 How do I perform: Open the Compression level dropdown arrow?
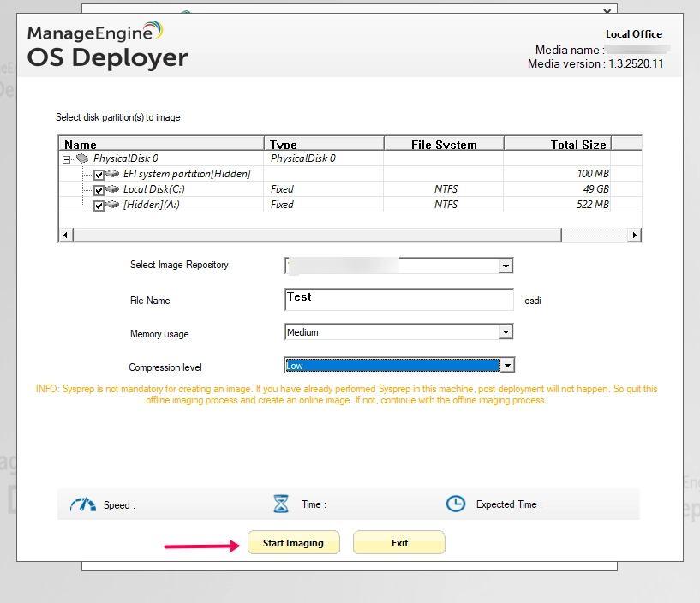[507, 366]
